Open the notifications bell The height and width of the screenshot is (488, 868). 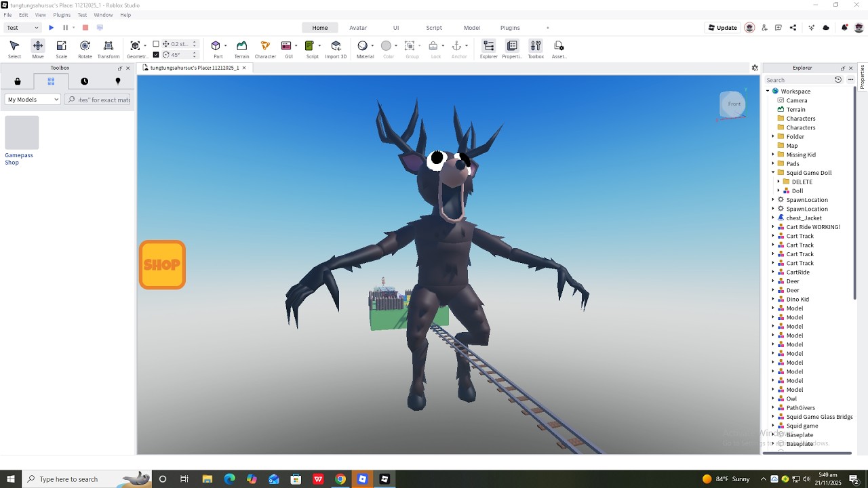tap(844, 28)
